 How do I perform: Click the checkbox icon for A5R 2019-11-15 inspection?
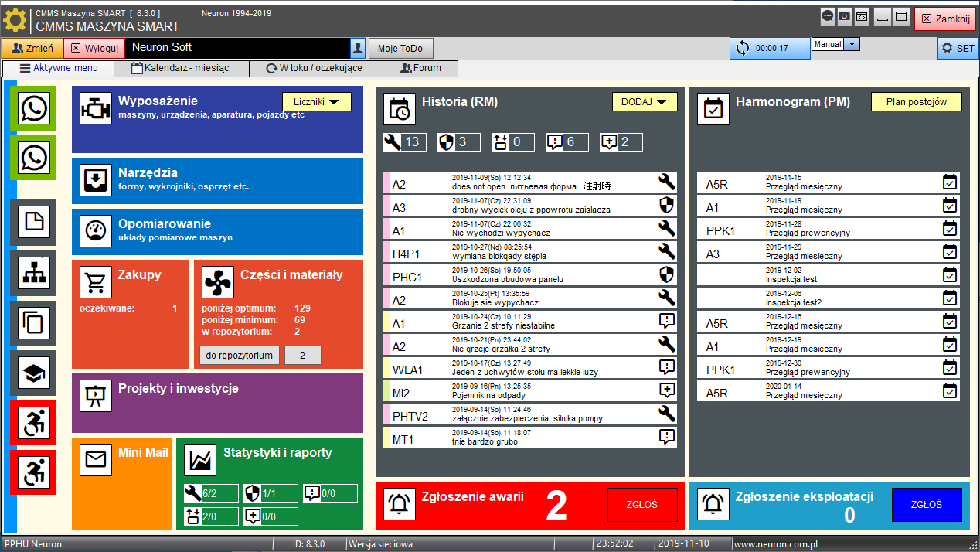(x=950, y=182)
